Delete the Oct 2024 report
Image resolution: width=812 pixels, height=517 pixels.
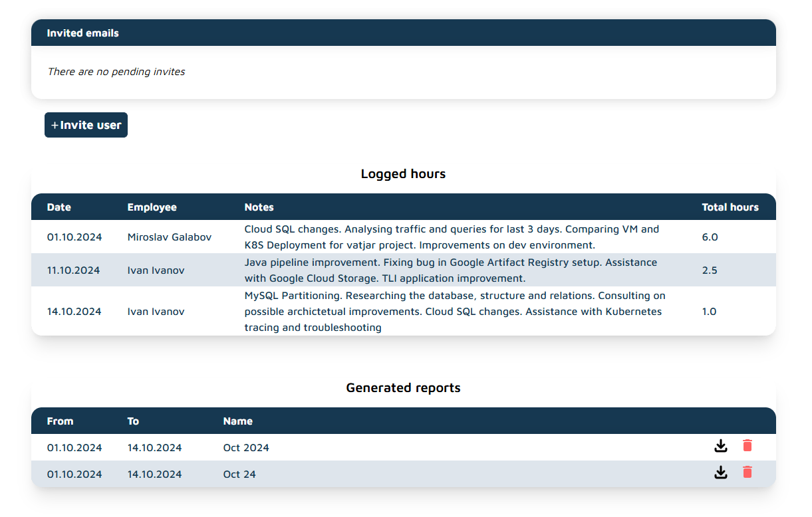(747, 446)
